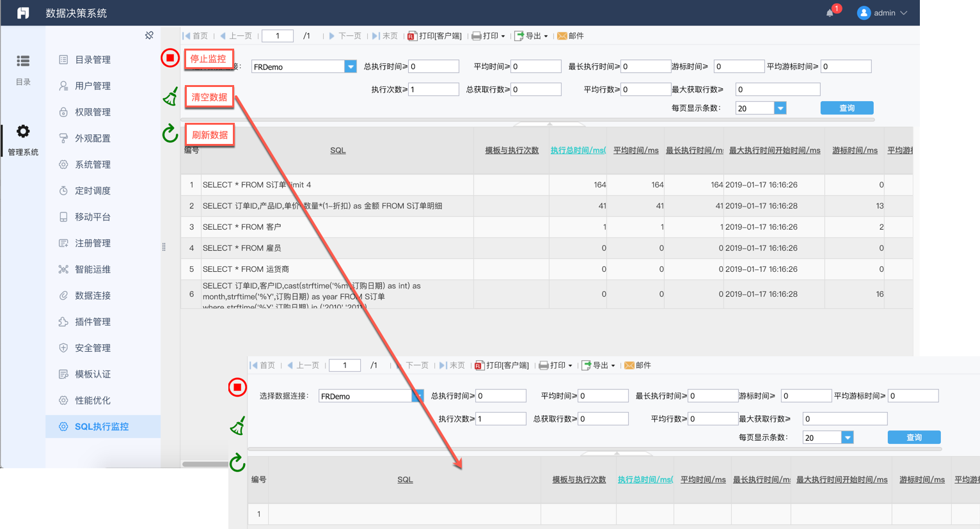The width and height of the screenshot is (980, 529).
Task: Click 打印[客户端] in lower toolbar
Action: pyautogui.click(x=502, y=365)
